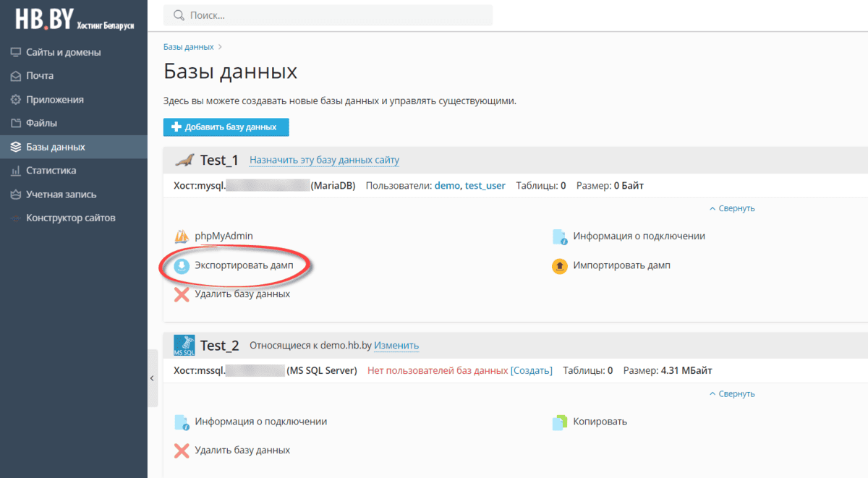This screenshot has width=868, height=478.
Task: Click the green Копировать copy icon
Action: coord(559,422)
